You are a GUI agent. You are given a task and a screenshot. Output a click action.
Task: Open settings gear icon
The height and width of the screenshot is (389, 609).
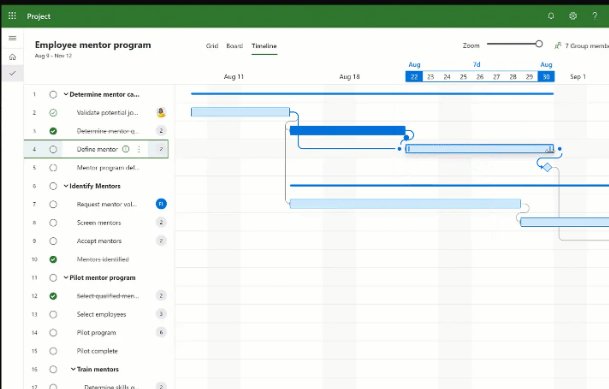[573, 16]
